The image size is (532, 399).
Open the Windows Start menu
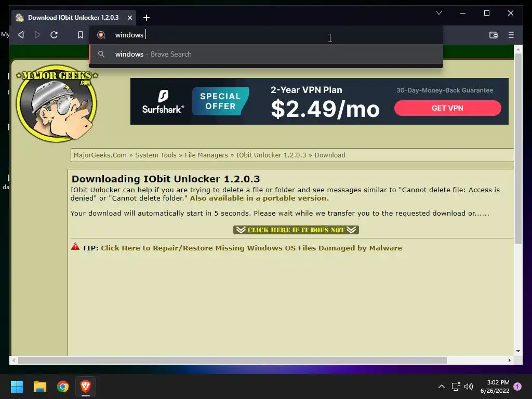pyautogui.click(x=17, y=387)
